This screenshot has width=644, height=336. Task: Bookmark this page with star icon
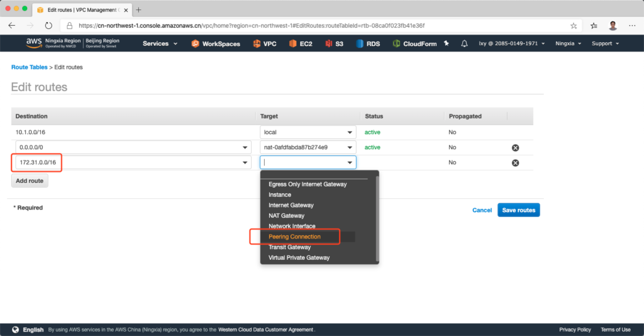tap(574, 26)
